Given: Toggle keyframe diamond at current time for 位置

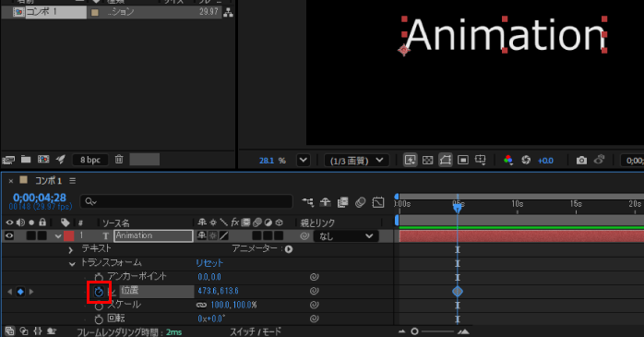Looking at the screenshot, I should point(20,292).
